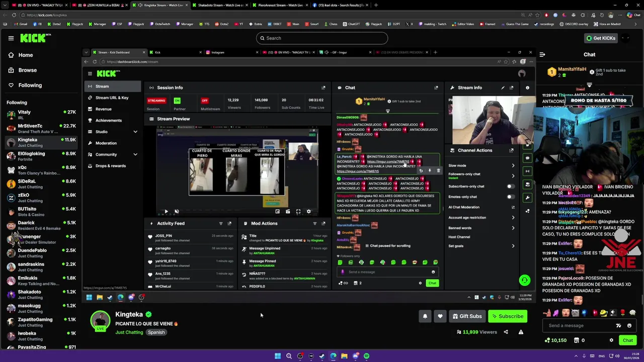This screenshot has width=644, height=362.
Task: Switch to MAGALY TV EN VIVO tab
Action: [39, 5]
